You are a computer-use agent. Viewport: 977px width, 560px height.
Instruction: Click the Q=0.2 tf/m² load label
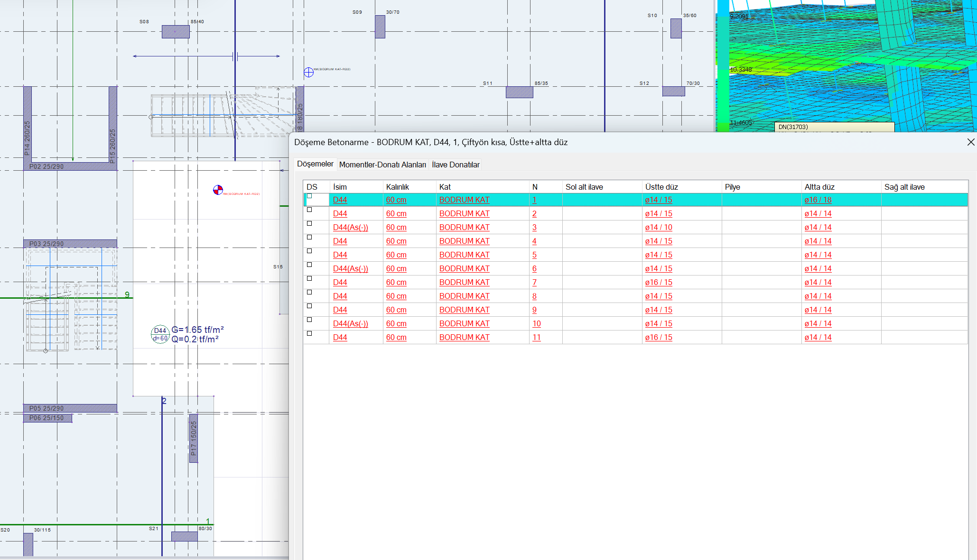[x=195, y=340]
